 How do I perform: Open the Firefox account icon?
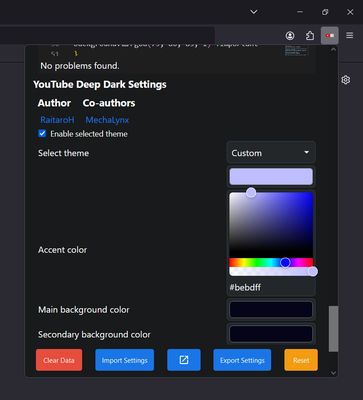tap(290, 35)
